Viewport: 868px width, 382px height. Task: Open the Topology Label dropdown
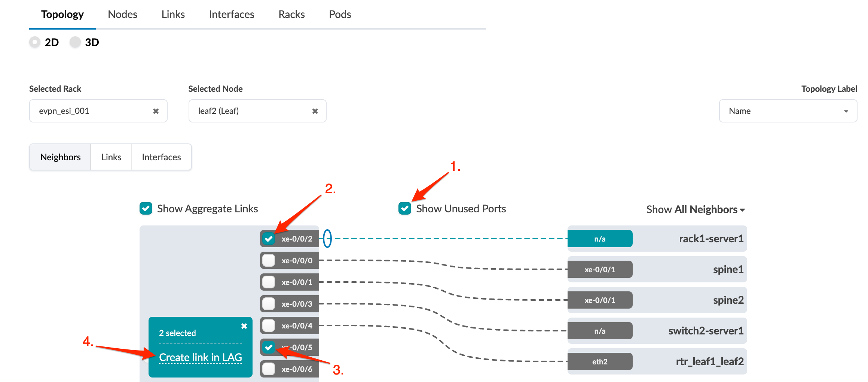tap(788, 111)
